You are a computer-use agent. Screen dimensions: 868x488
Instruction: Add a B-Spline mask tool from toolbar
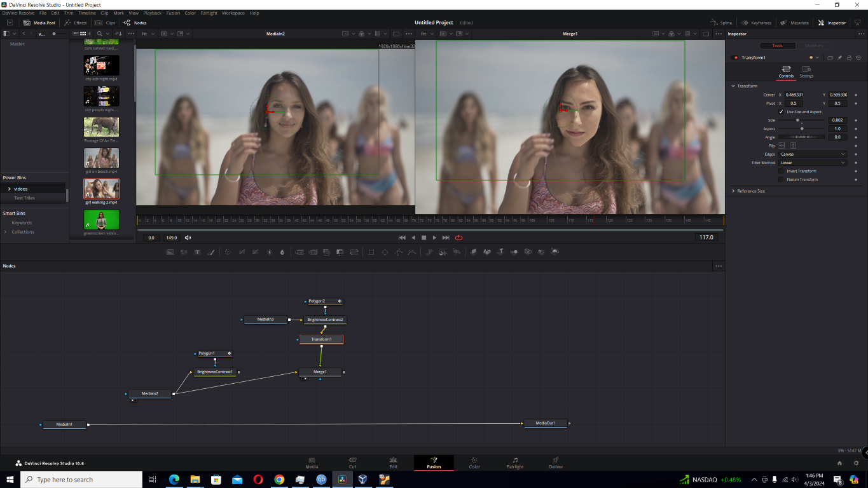click(x=412, y=252)
